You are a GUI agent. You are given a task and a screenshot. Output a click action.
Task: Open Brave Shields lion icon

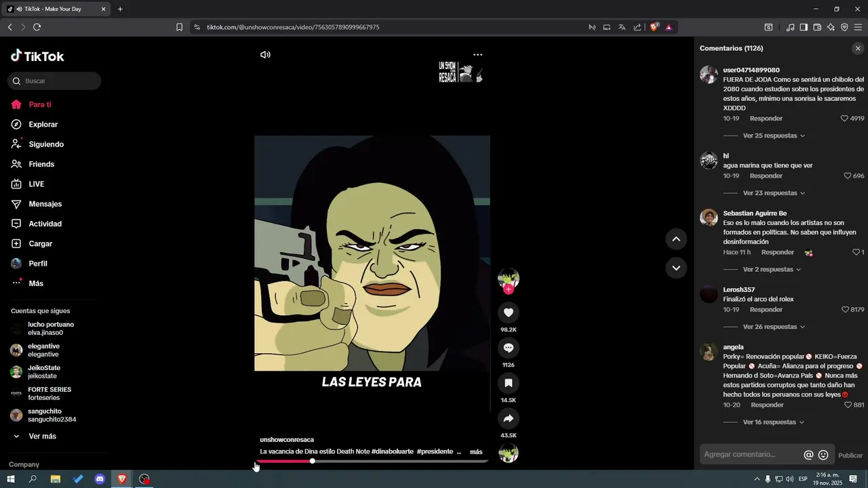[654, 27]
